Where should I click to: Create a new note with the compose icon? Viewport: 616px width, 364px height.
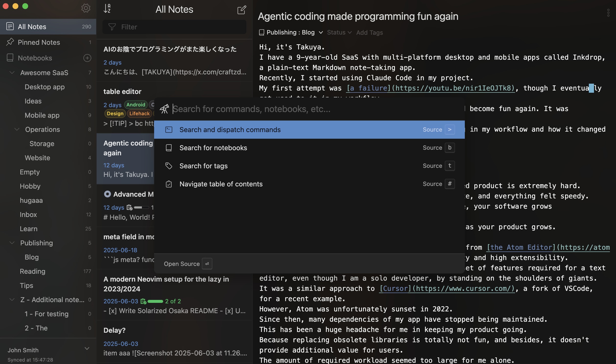tap(241, 10)
